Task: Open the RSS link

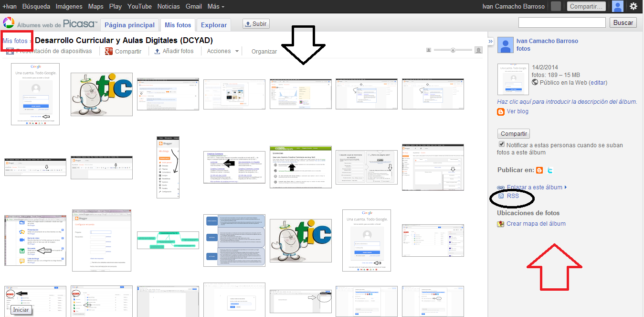Action: [513, 196]
